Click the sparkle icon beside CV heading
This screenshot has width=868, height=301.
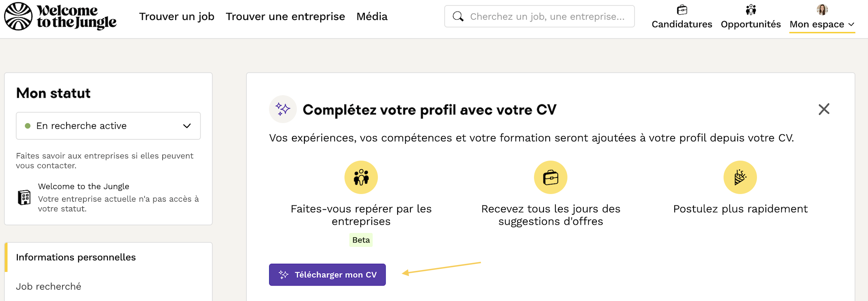(283, 109)
